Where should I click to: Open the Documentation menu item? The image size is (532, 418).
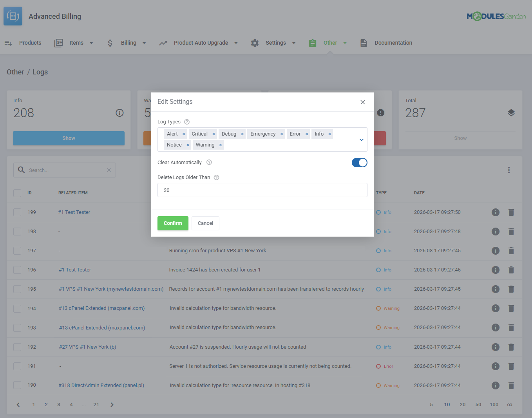[x=393, y=43]
